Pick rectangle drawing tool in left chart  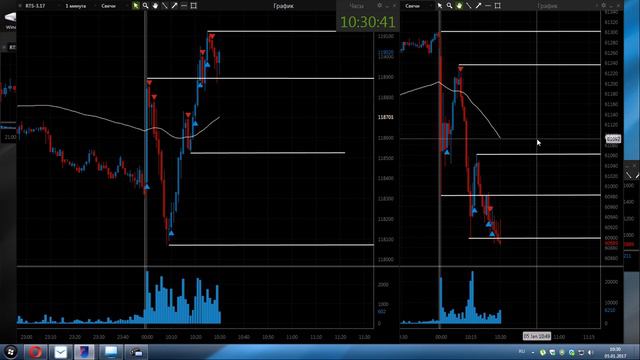pyautogui.click(x=194, y=6)
